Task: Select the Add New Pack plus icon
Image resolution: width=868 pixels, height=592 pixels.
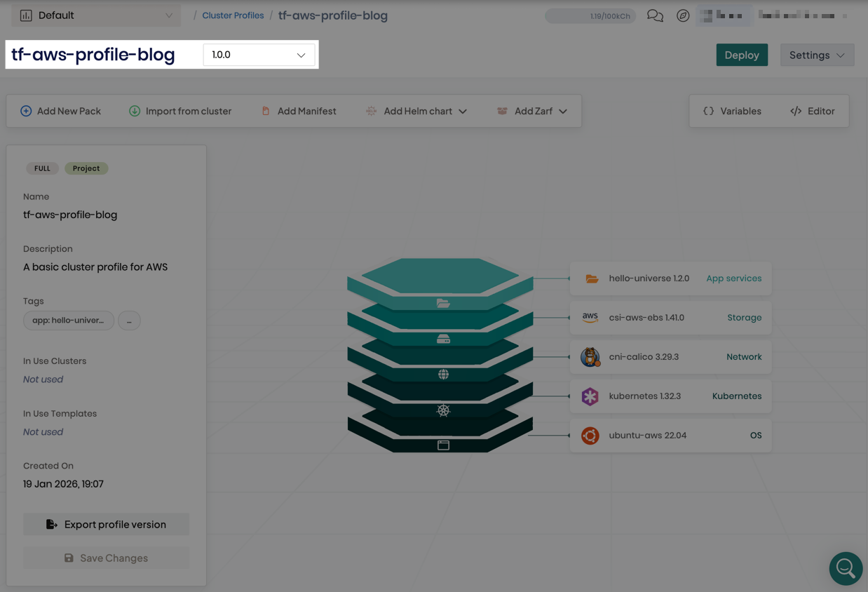Action: coord(26,111)
